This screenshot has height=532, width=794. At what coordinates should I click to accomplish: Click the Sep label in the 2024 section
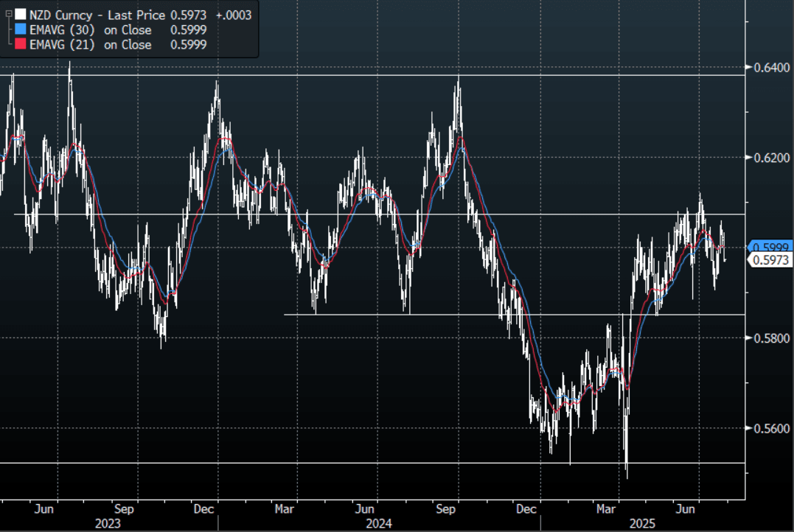(445, 508)
